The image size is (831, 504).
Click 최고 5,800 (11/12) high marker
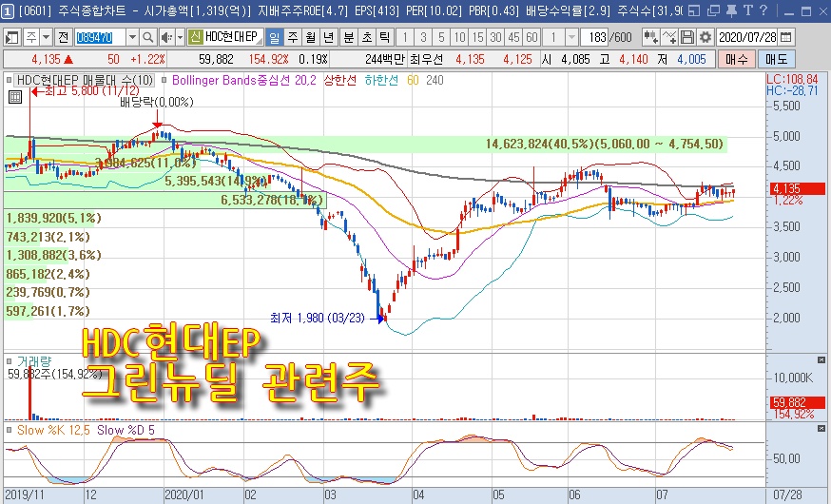(86, 91)
